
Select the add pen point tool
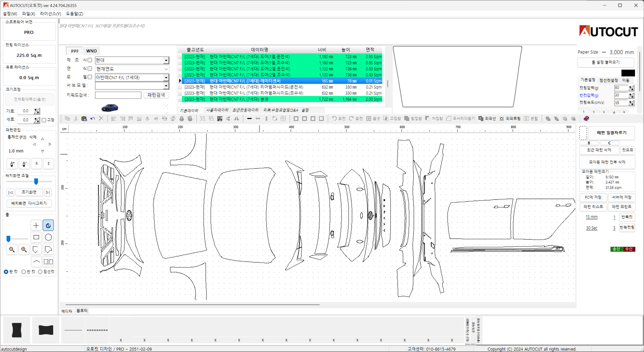pos(12,164)
